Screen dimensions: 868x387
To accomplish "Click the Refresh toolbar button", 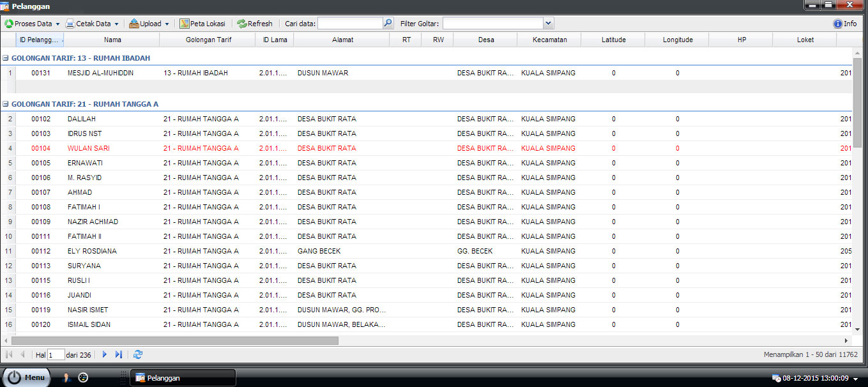I will [x=254, y=24].
